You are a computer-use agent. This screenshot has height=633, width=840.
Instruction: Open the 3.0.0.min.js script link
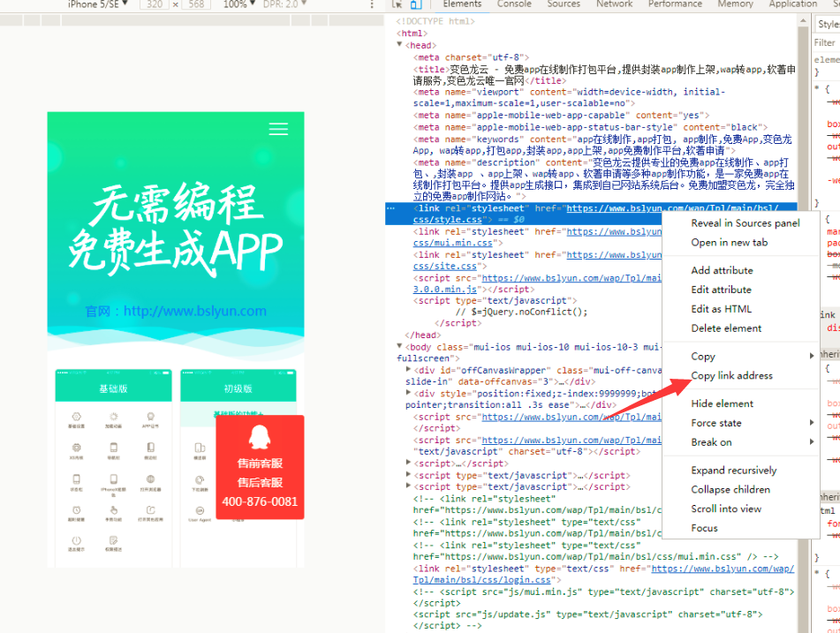click(x=444, y=289)
